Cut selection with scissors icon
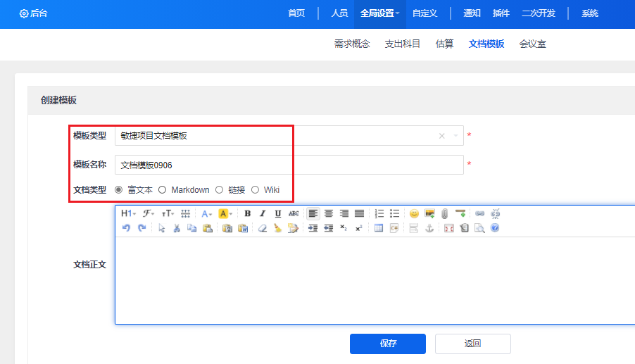Screen dimensions: 635x364 tap(177, 228)
